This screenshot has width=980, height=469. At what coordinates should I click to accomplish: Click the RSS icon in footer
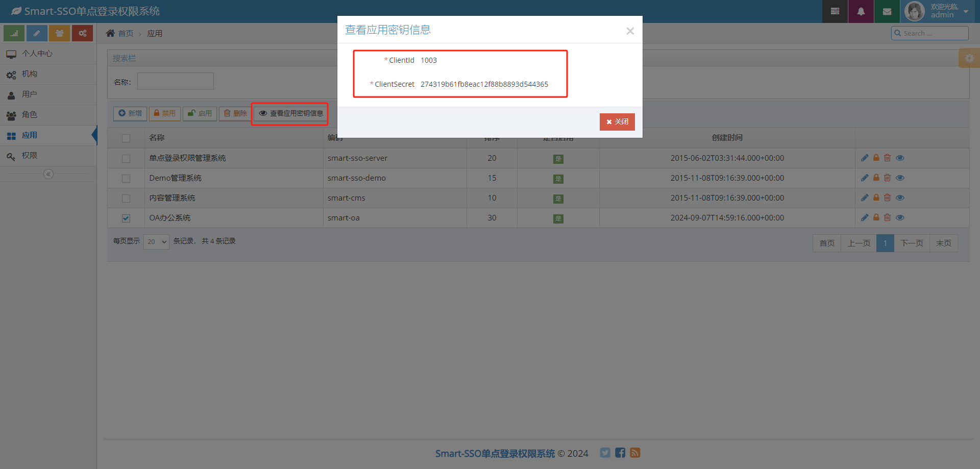[x=635, y=453]
